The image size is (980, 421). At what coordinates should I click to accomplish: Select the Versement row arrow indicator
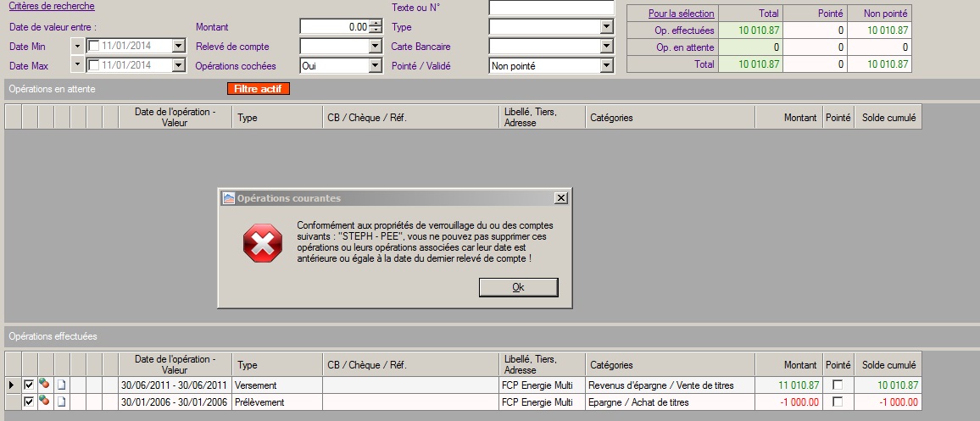pos(12,385)
